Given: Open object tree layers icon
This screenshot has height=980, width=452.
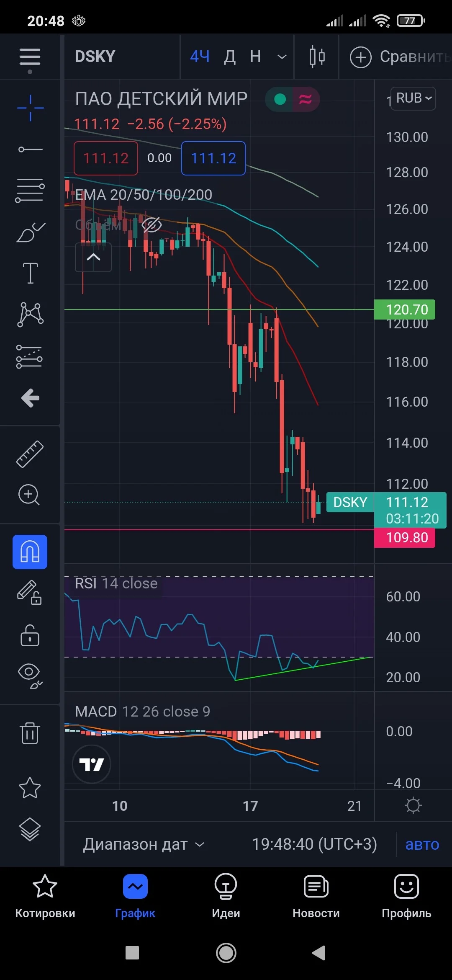Looking at the screenshot, I should [30, 829].
